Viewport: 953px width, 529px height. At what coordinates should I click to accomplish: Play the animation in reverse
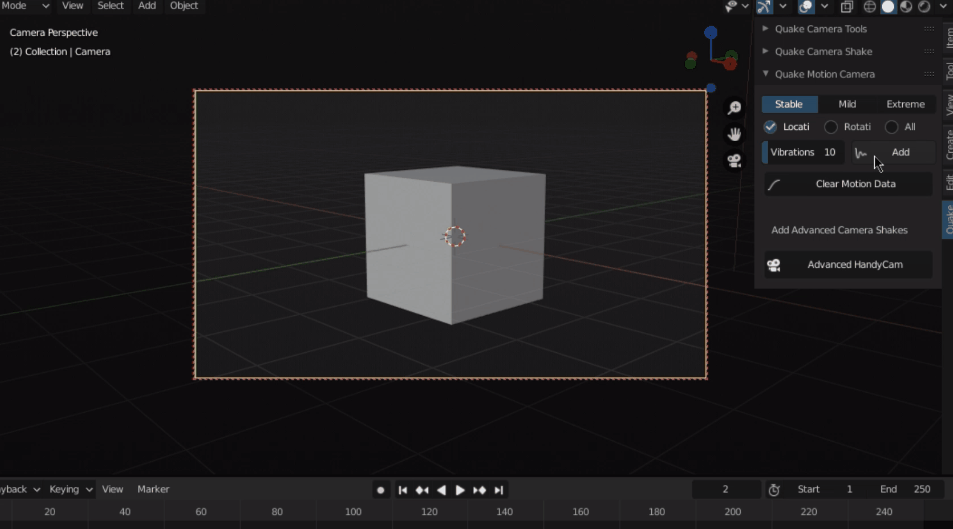click(x=441, y=490)
